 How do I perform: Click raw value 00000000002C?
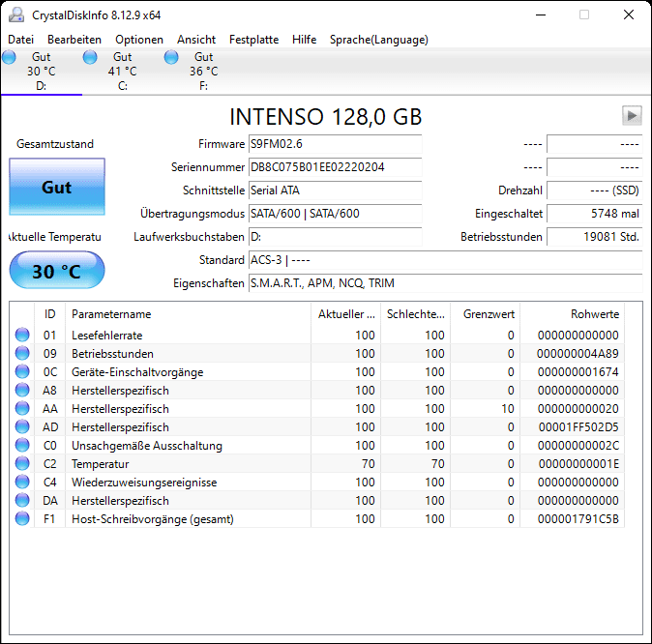(578, 446)
